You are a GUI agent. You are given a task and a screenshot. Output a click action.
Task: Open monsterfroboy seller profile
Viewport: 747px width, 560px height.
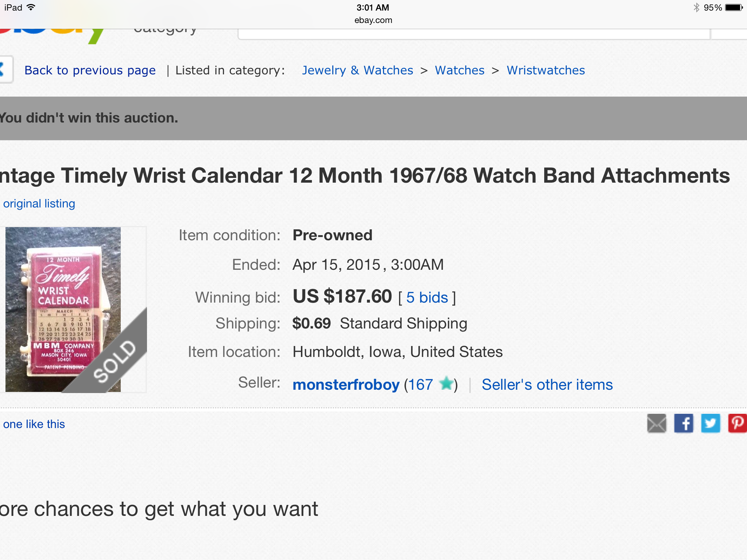pyautogui.click(x=346, y=385)
